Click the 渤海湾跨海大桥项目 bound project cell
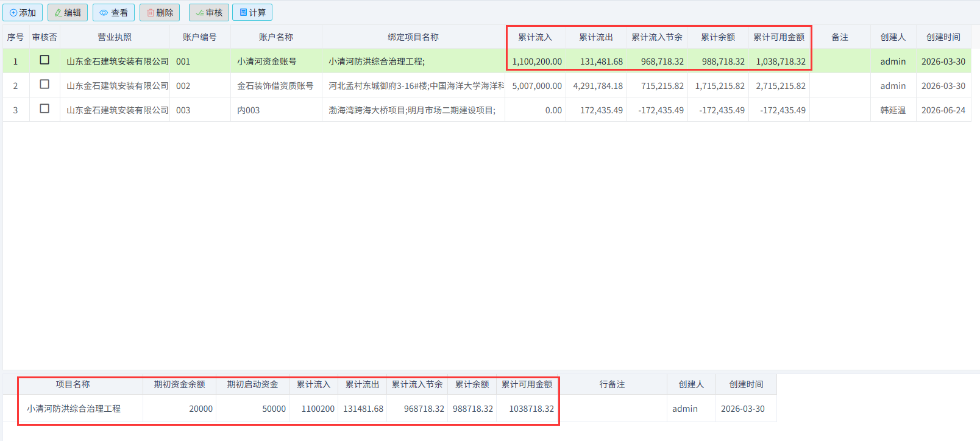980x441 pixels. coord(413,110)
